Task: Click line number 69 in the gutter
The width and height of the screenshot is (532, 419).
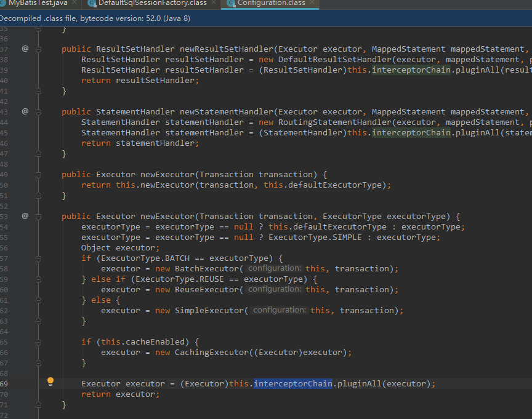Action: [5, 383]
